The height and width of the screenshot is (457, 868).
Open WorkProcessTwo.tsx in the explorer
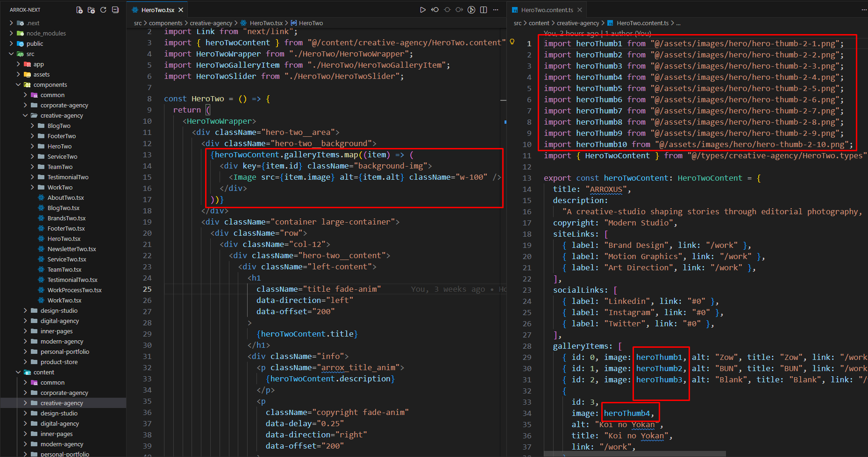coord(74,290)
